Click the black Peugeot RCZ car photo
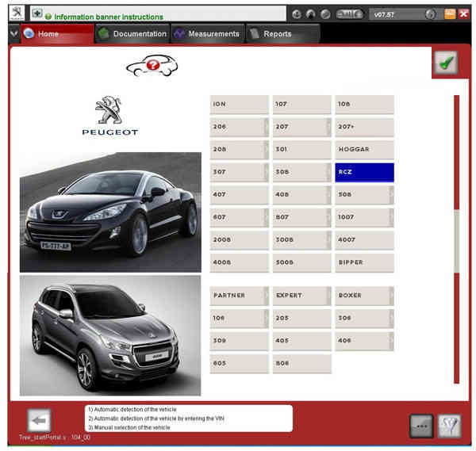The image size is (476, 451). coord(110,212)
